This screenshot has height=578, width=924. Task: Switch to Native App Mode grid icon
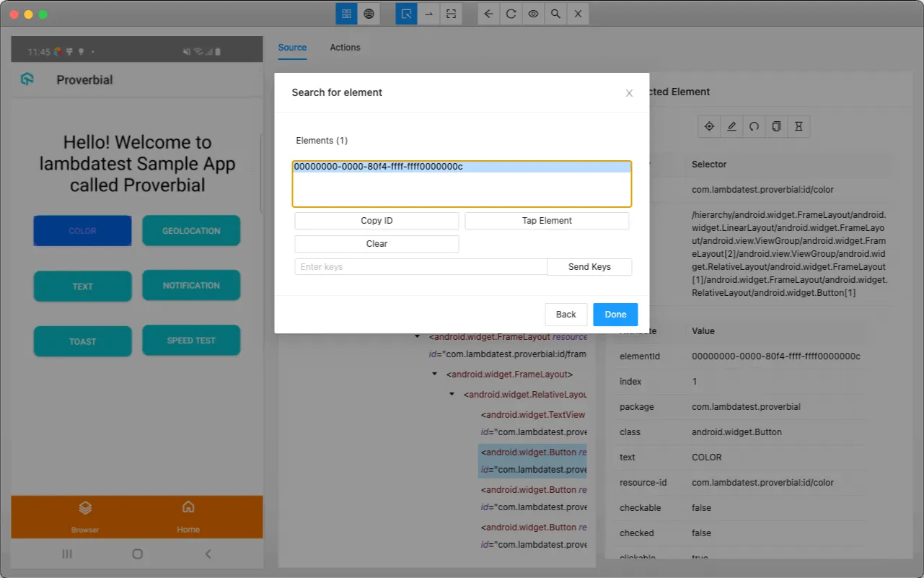click(346, 14)
